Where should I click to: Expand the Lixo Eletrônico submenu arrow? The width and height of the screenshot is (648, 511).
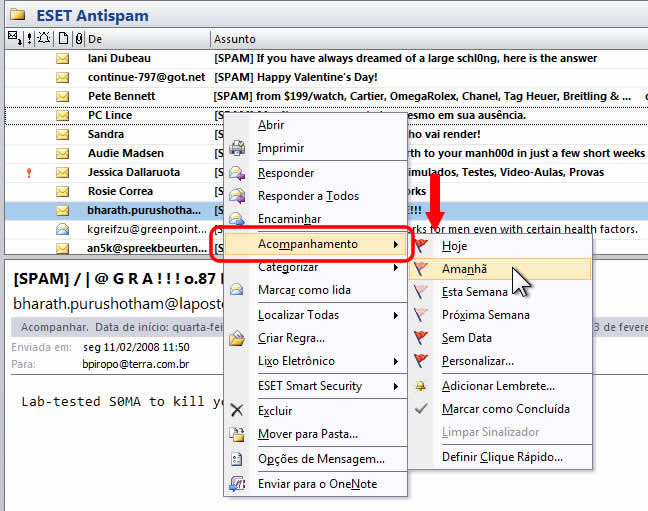[395, 361]
